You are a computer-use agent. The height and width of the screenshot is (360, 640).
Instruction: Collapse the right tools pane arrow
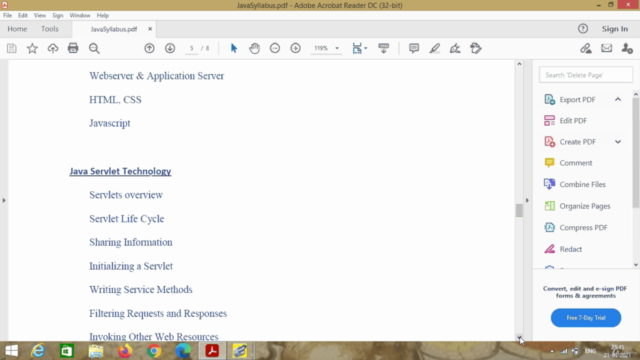(x=527, y=200)
